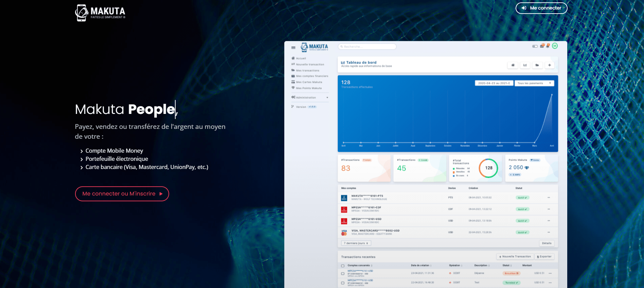
Task: Click the Recherche search field
Action: click(367, 47)
